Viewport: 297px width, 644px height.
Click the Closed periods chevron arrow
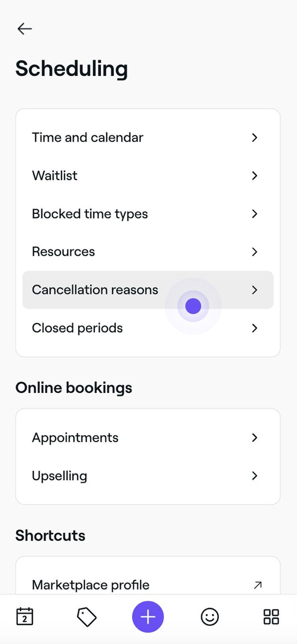255,328
